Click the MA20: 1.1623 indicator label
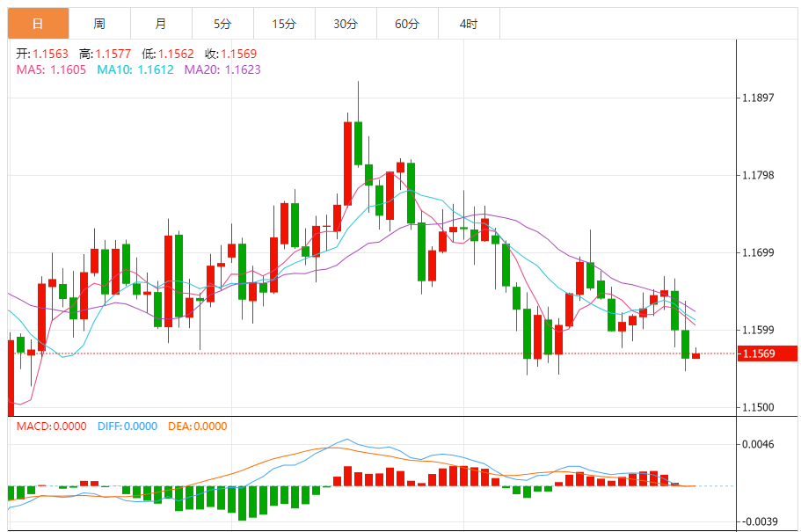This screenshot has width=801, height=532. click(x=222, y=69)
